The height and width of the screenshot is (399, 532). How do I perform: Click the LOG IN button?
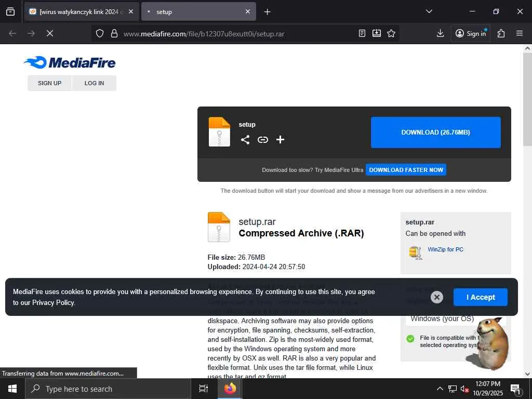[95, 83]
